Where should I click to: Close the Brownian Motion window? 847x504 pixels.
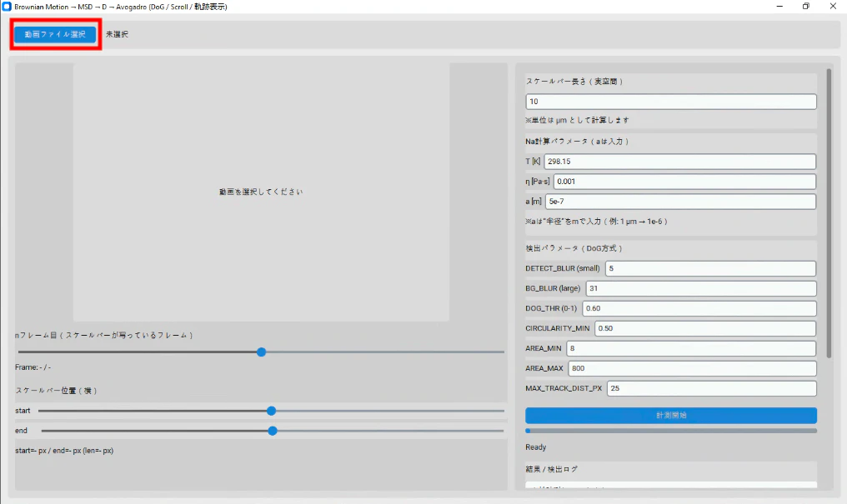pos(833,7)
